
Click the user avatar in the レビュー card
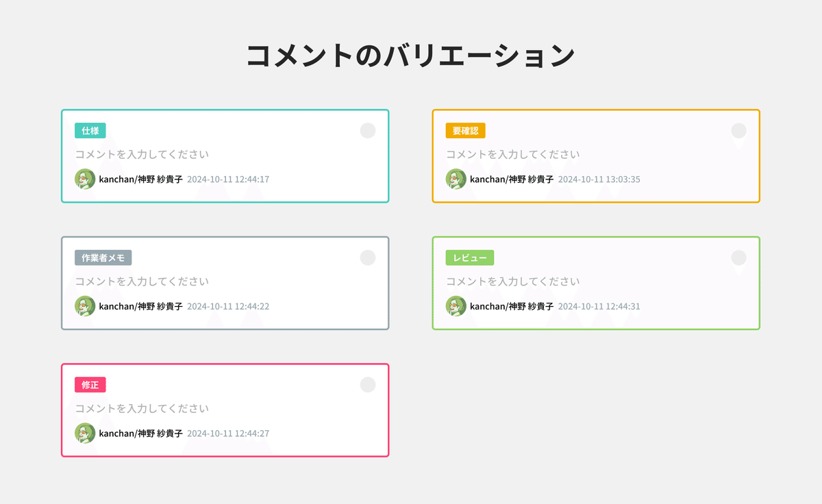click(456, 306)
